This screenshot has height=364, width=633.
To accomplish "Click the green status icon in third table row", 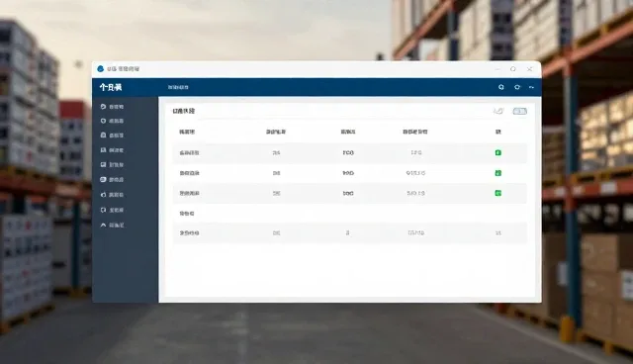I will click(x=498, y=193).
